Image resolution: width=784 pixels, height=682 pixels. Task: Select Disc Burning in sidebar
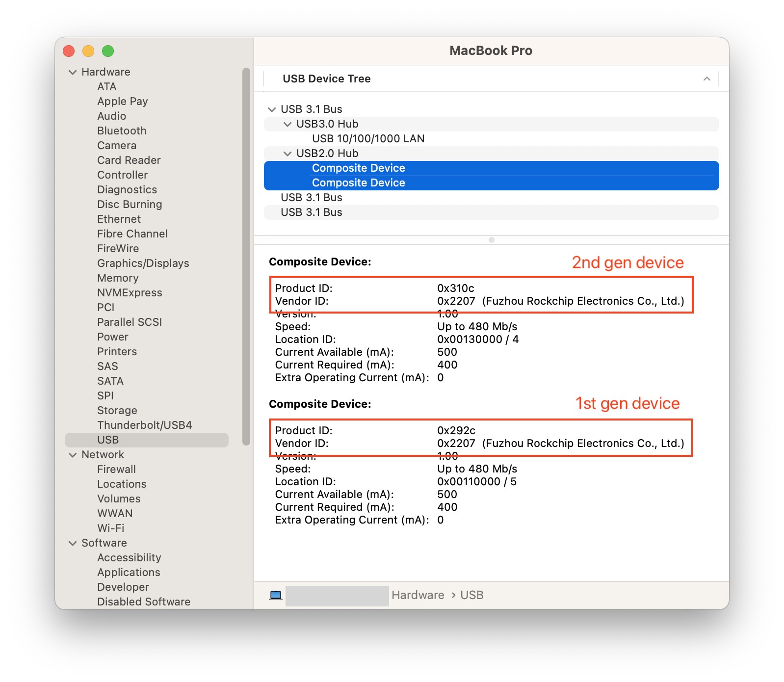click(130, 205)
